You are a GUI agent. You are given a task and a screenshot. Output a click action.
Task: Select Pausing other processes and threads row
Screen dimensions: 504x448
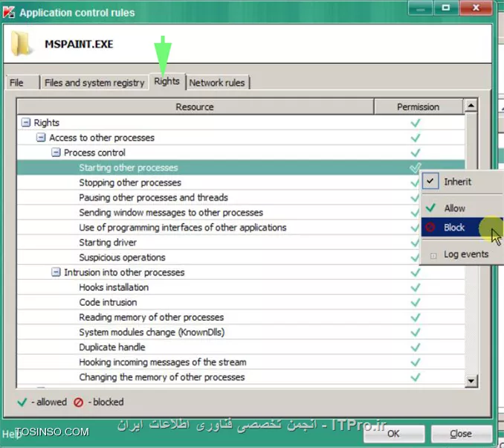(219, 197)
